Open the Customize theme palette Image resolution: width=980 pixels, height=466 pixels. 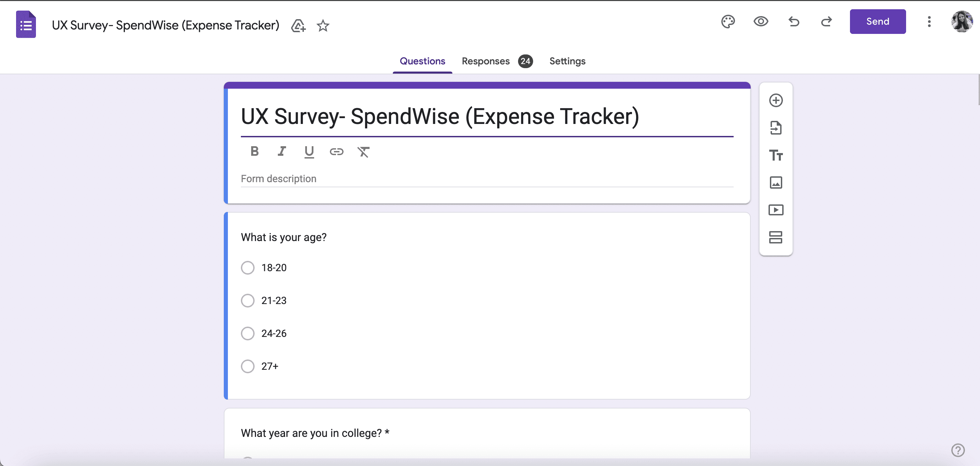pyautogui.click(x=728, y=22)
